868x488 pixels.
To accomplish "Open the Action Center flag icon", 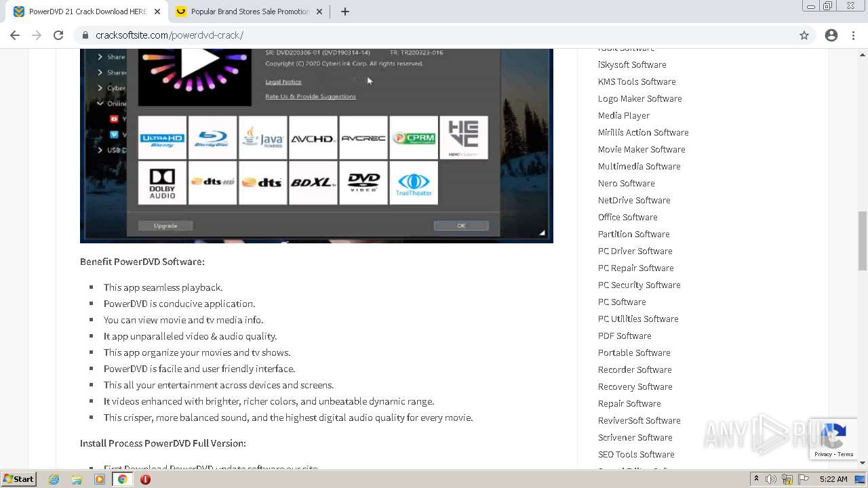I will 804,479.
